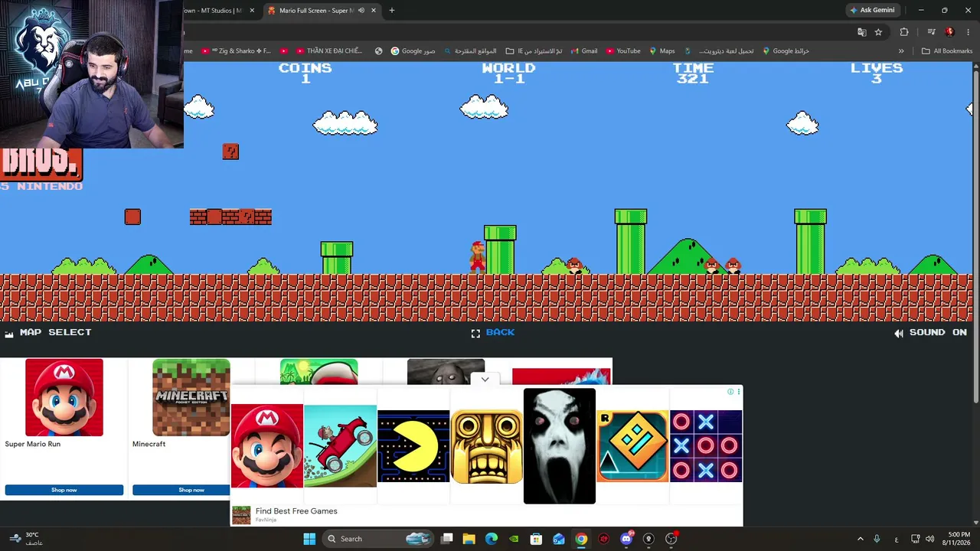980x551 pixels.
Task: Open the تم الاستيراد من IE bookmarks folder
Action: click(x=534, y=51)
